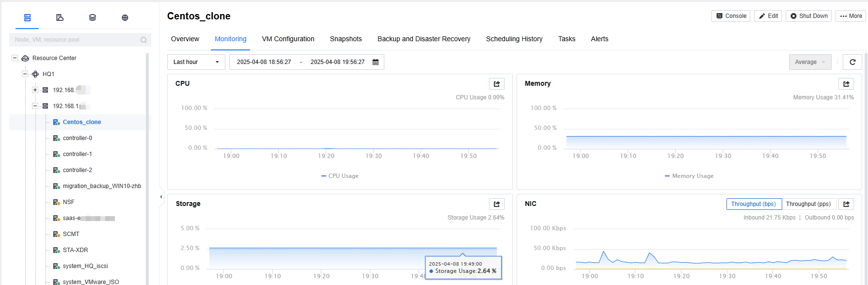Viewport: 868px width, 285px height.
Task: Click the Memory Usage 31.41% value
Action: [823, 97]
